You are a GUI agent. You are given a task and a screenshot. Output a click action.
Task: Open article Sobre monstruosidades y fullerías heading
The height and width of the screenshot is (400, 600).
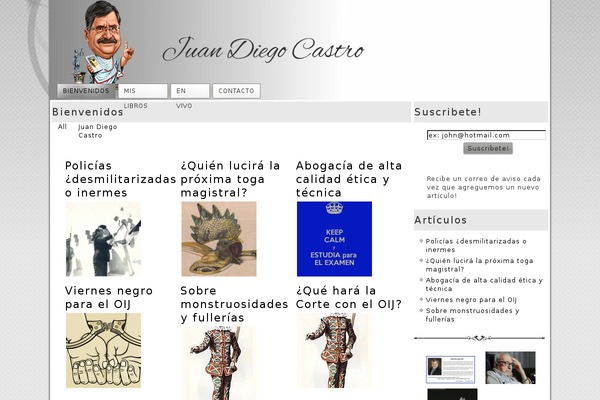tap(234, 304)
